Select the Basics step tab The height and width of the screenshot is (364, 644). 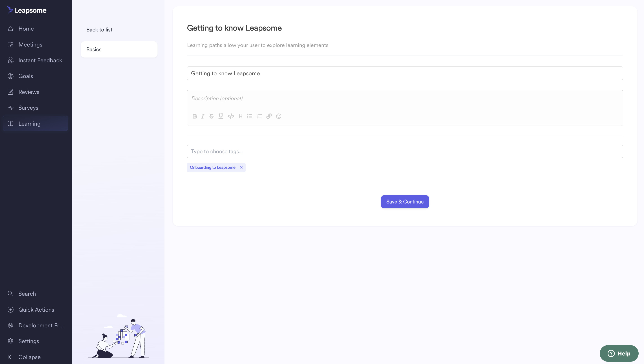coord(119,49)
